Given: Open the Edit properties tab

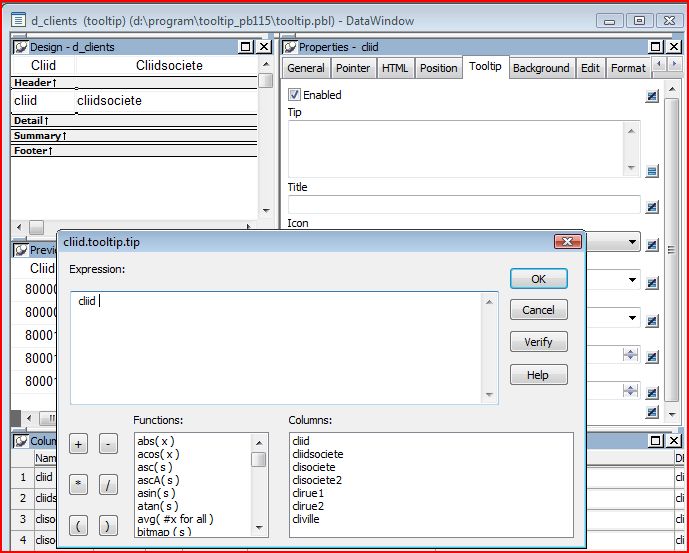Looking at the screenshot, I should coord(590,68).
